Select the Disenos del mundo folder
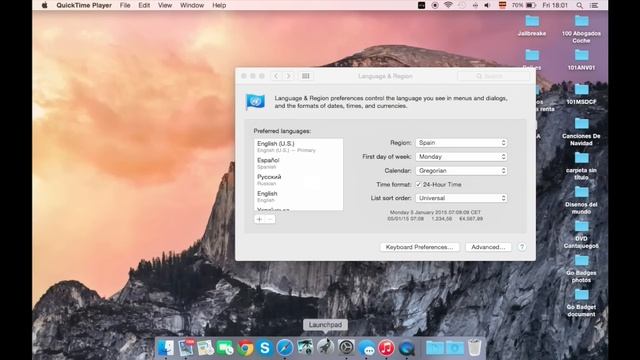The width and height of the screenshot is (640, 360). click(x=581, y=200)
